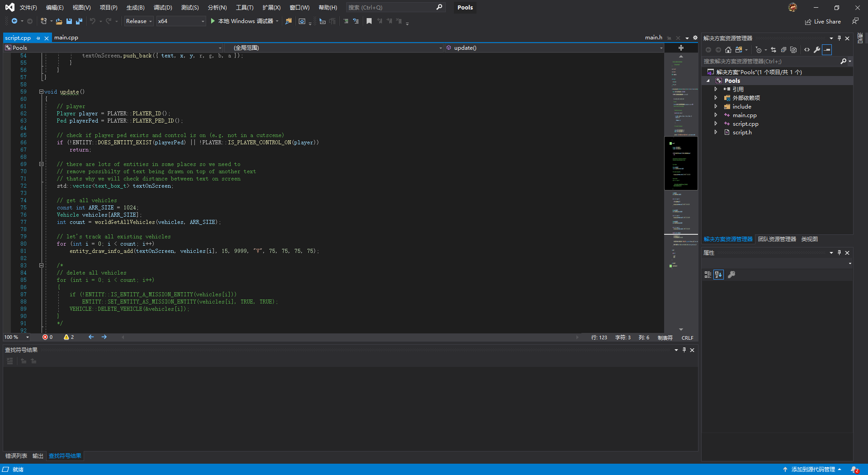Image resolution: width=868 pixels, height=475 pixels.
Task: Click the Save All toolbar icon
Action: 79,21
